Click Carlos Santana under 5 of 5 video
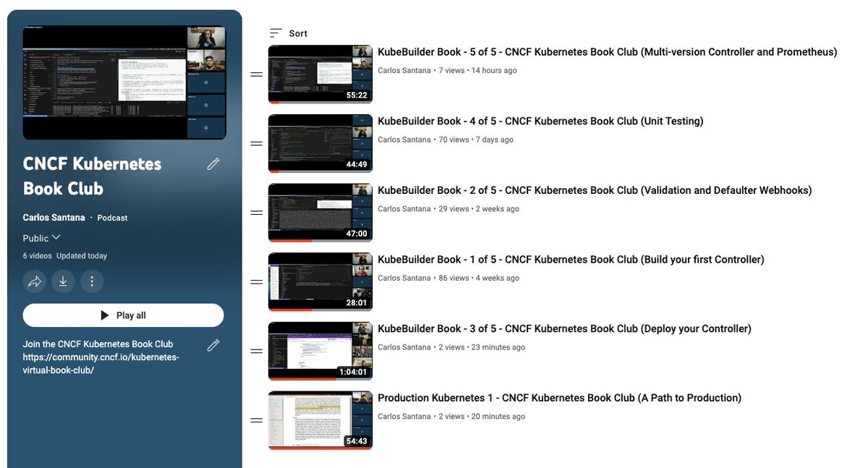868x468 pixels. [x=404, y=71]
